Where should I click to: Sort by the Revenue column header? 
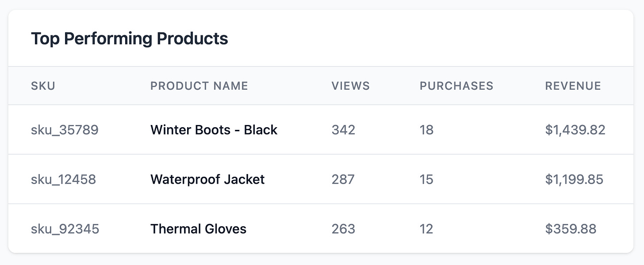[573, 86]
